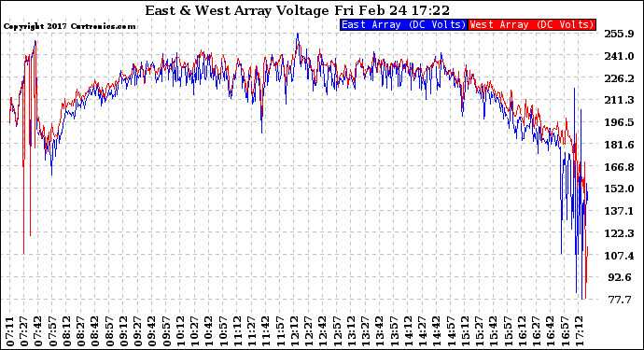Click the 10:12 time axis label

point(180,331)
